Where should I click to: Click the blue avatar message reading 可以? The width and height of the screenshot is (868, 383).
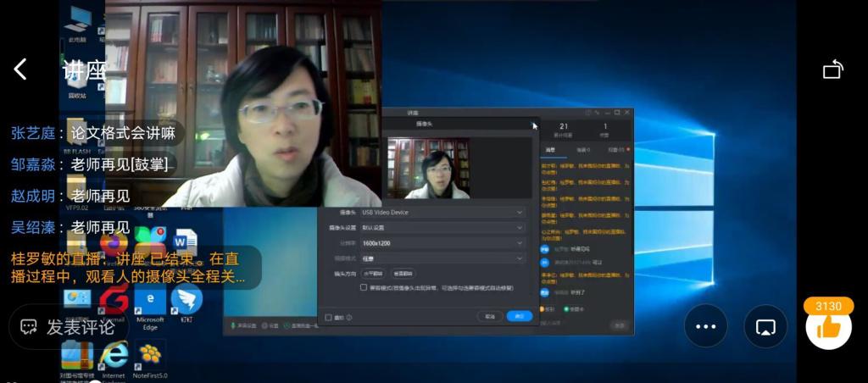coord(570,263)
